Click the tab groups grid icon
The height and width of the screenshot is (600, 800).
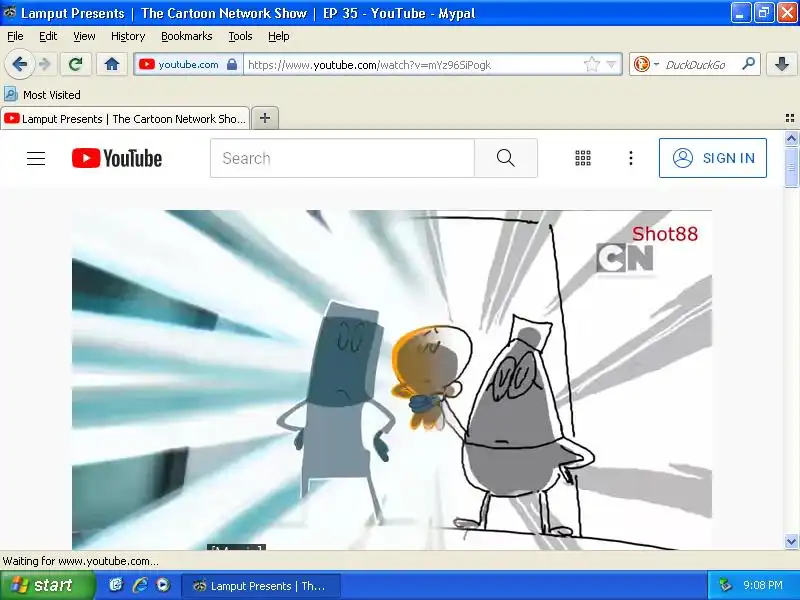click(x=790, y=118)
